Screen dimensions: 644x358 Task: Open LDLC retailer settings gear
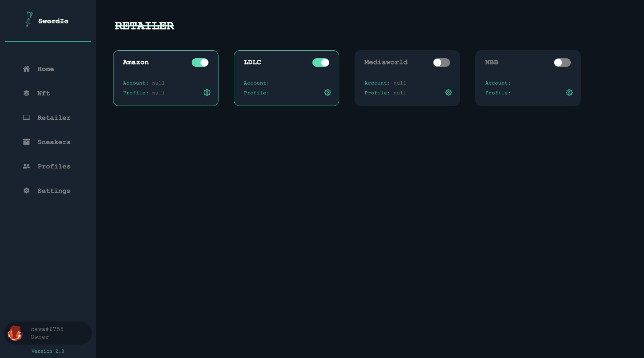point(328,92)
